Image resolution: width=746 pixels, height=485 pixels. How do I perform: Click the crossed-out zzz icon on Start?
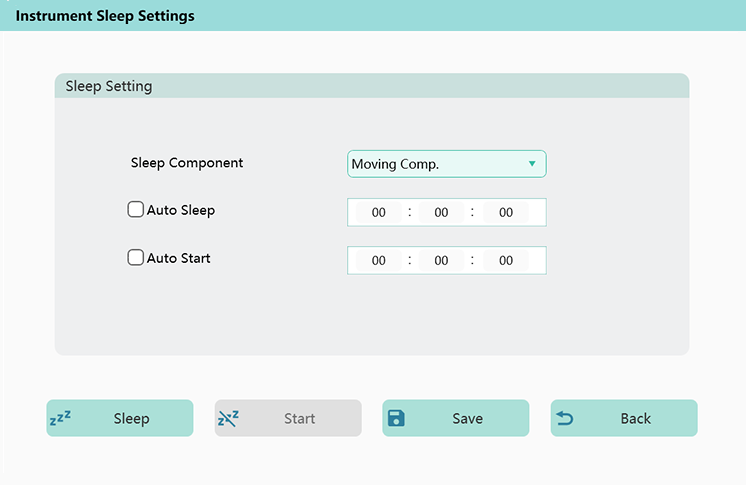tap(228, 419)
